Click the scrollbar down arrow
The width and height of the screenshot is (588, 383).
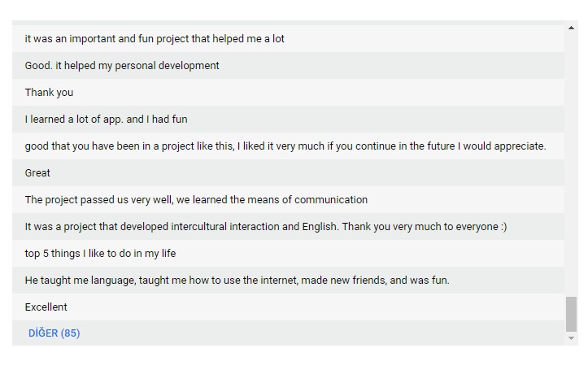point(571,338)
